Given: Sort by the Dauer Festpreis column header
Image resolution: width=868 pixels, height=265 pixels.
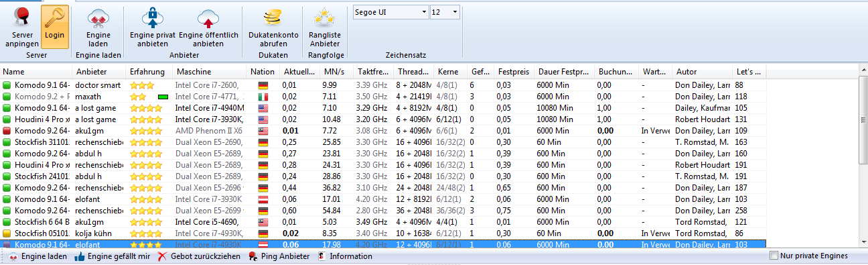Looking at the screenshot, I should [564, 72].
